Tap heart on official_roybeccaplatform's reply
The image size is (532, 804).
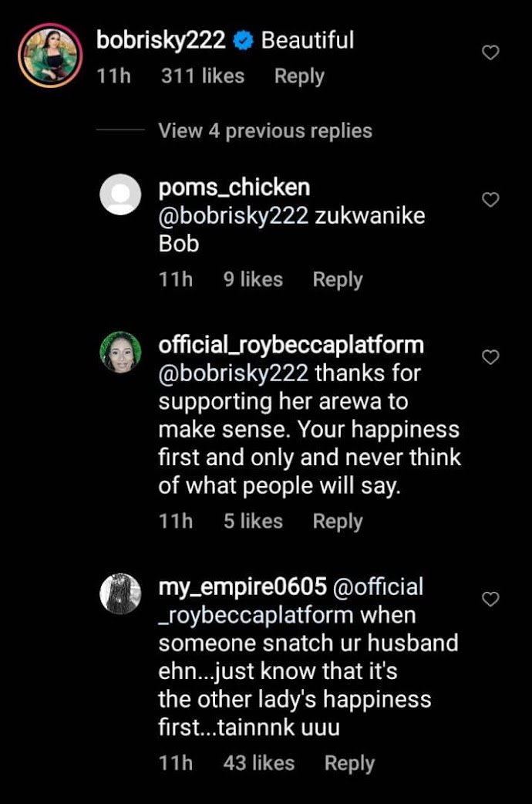(x=490, y=357)
